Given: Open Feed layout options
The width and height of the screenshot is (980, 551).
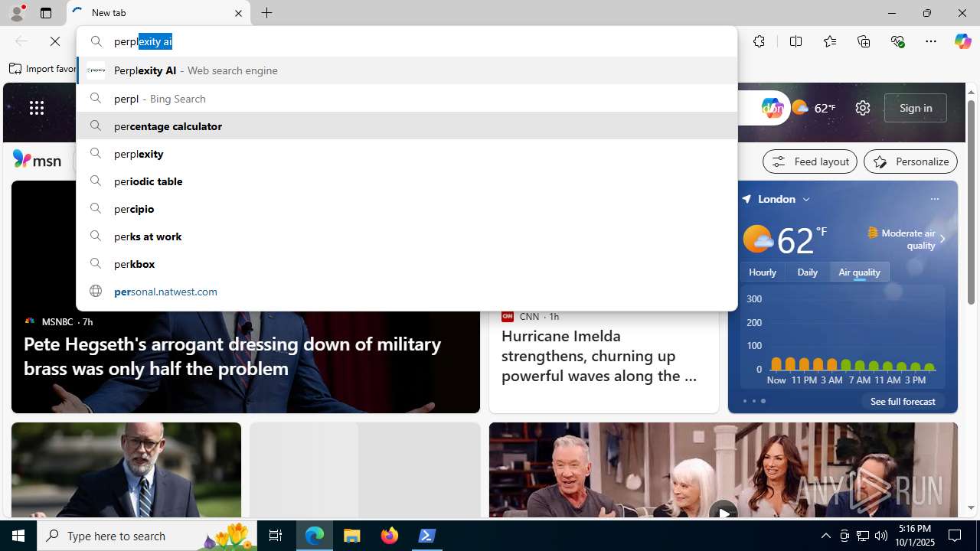Looking at the screenshot, I should click(810, 161).
